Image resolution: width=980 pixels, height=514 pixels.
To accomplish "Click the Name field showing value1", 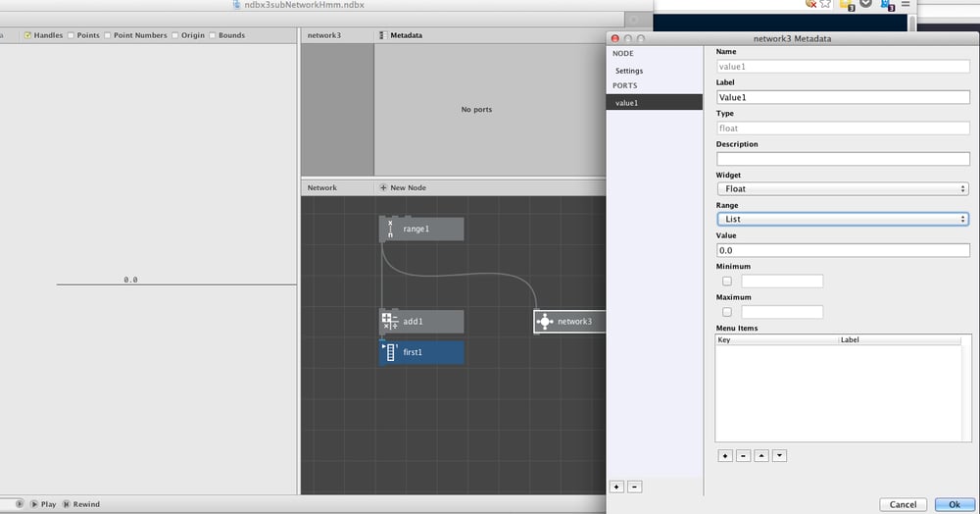I will click(843, 67).
